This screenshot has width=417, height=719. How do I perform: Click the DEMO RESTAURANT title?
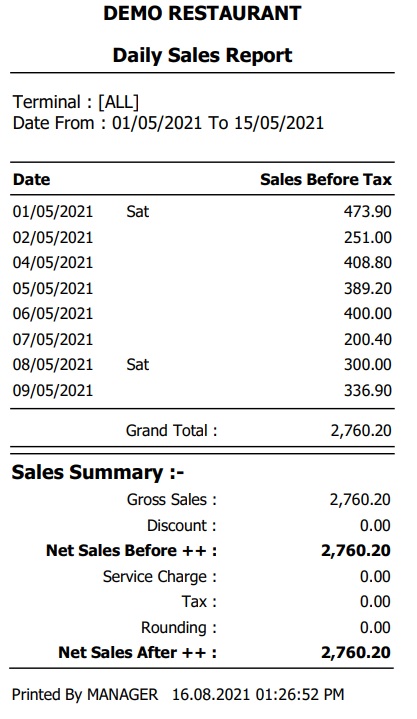(202, 13)
